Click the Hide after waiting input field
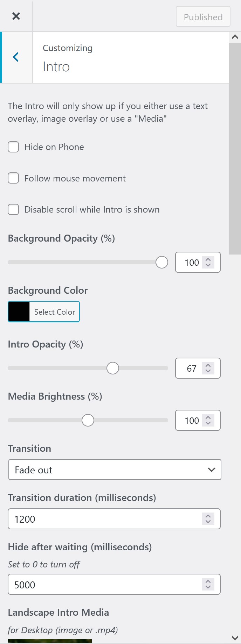 pos(105,584)
